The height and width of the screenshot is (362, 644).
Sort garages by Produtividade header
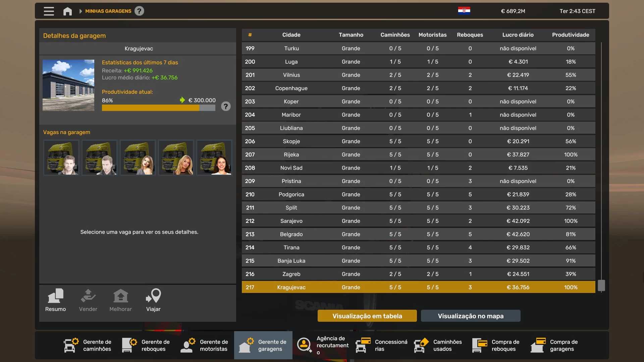(570, 35)
